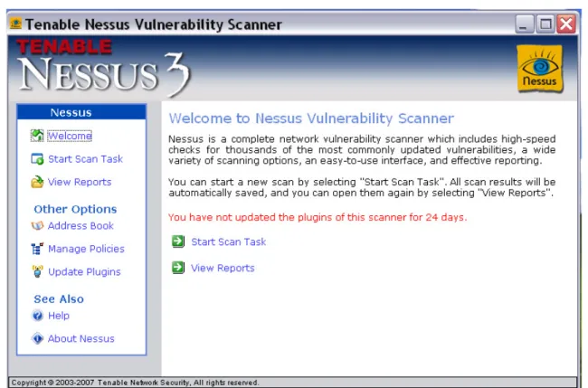588x388 pixels.
Task: Close the Nessus Vulnerability Scanner window
Action: pyautogui.click(x=566, y=24)
